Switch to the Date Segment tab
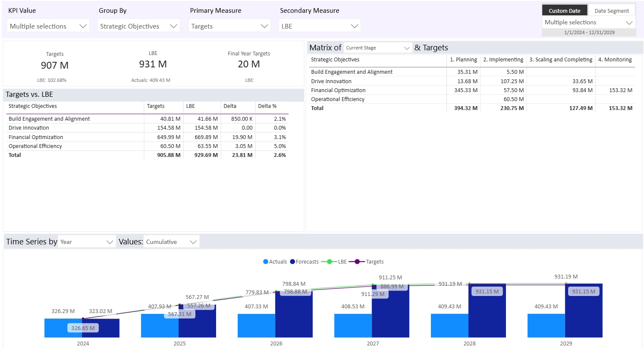The image size is (644, 348). (612, 11)
